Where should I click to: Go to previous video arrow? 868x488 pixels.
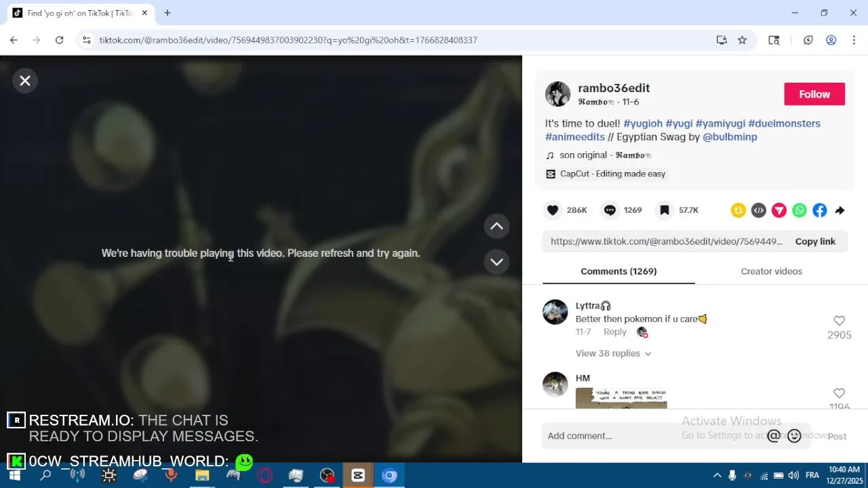496,226
